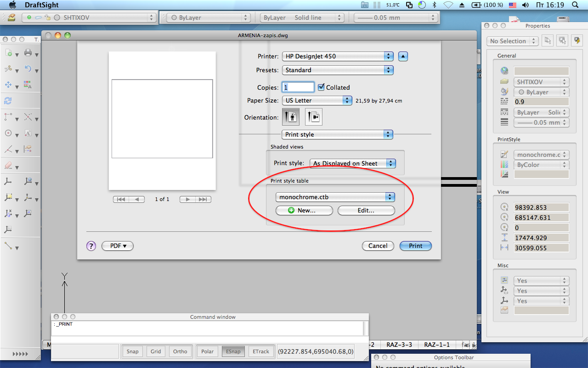The height and width of the screenshot is (368, 588).
Task: Go to the first preview page
Action: pyautogui.click(x=121, y=199)
